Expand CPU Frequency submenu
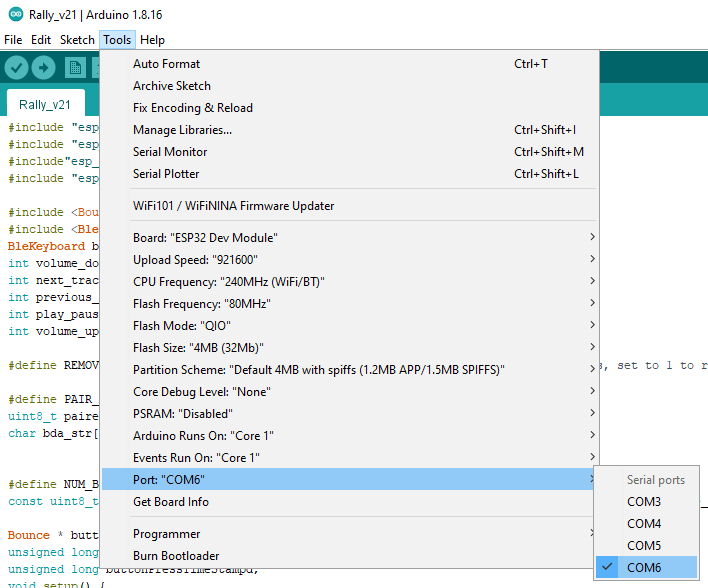This screenshot has width=708, height=588. tap(349, 282)
